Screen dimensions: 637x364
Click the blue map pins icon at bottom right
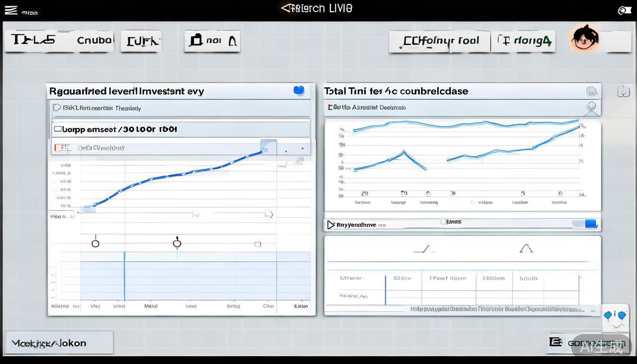(615, 316)
